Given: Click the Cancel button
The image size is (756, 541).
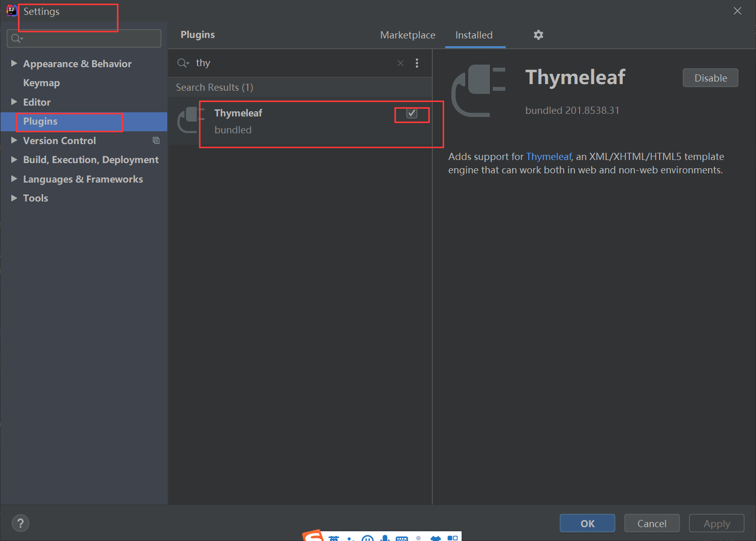Looking at the screenshot, I should [652, 523].
